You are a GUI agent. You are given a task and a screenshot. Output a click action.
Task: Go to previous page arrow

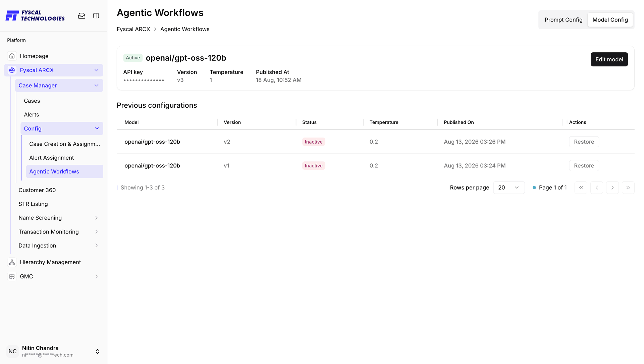597,188
